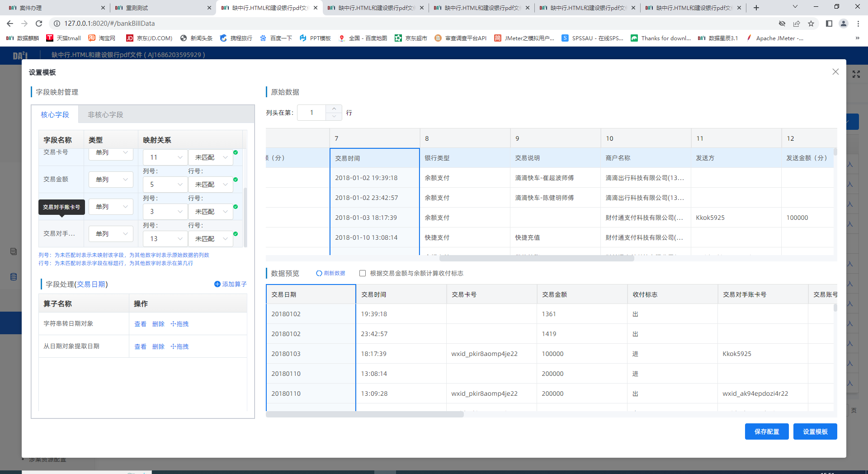Click the DA logo in the header
Viewport: 868px width, 474px height.
point(20,55)
